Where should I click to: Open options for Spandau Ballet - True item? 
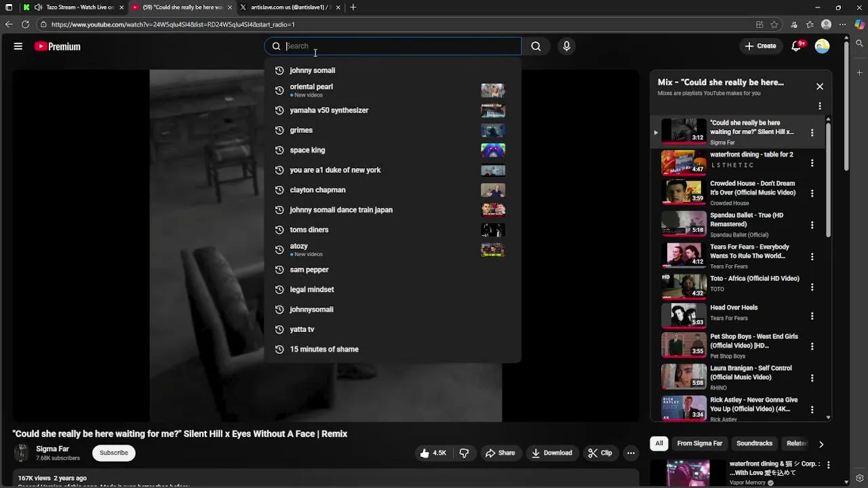click(812, 225)
